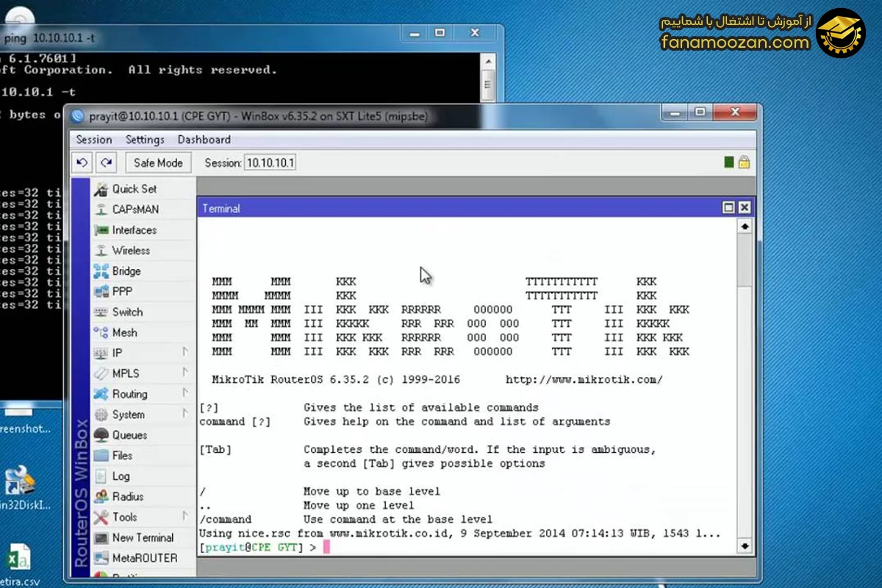Open the Wireless section

point(143,251)
